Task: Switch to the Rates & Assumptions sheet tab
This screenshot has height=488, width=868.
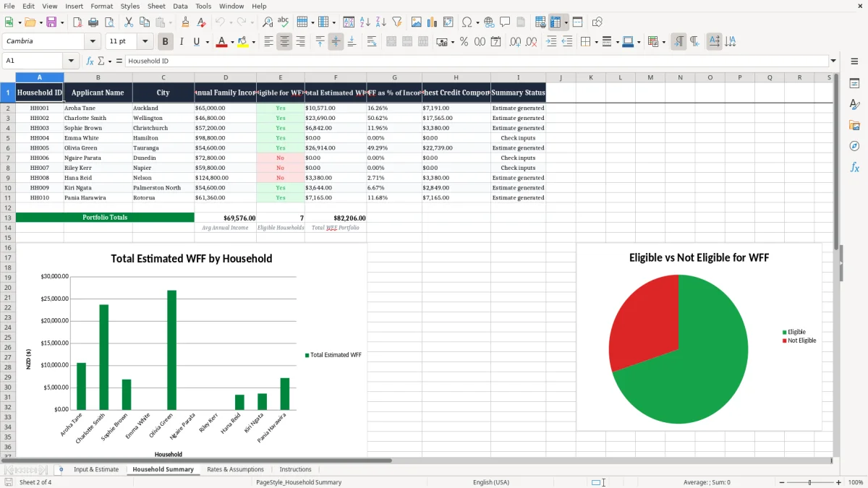Action: [x=235, y=469]
